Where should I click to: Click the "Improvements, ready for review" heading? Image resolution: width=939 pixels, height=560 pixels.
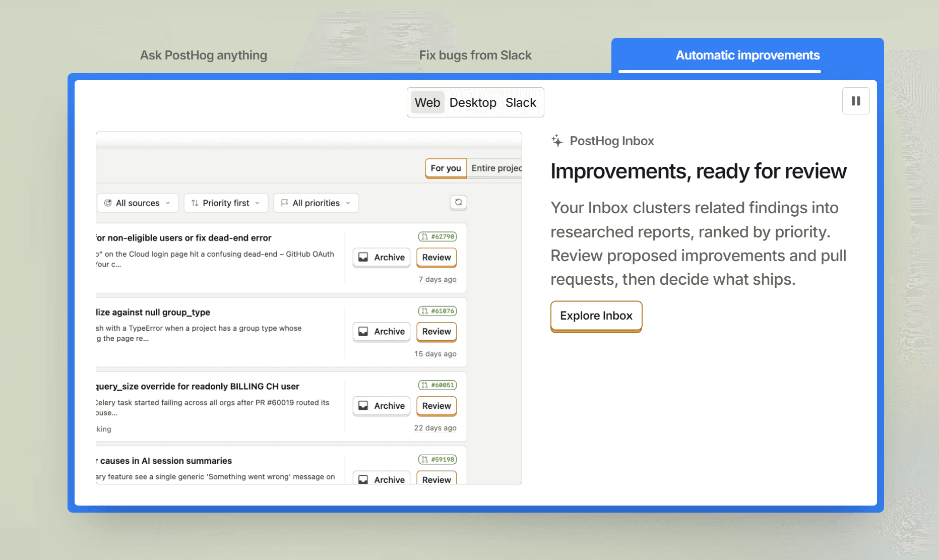pyautogui.click(x=699, y=171)
